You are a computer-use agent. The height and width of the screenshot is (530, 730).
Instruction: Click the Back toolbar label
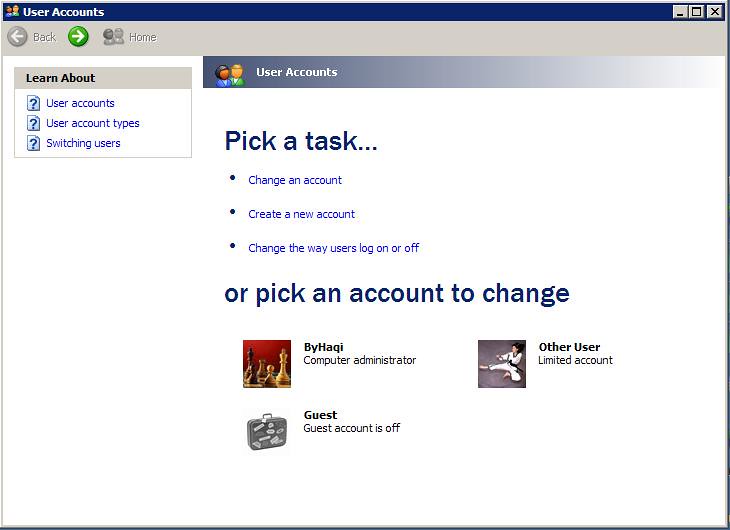pos(44,37)
